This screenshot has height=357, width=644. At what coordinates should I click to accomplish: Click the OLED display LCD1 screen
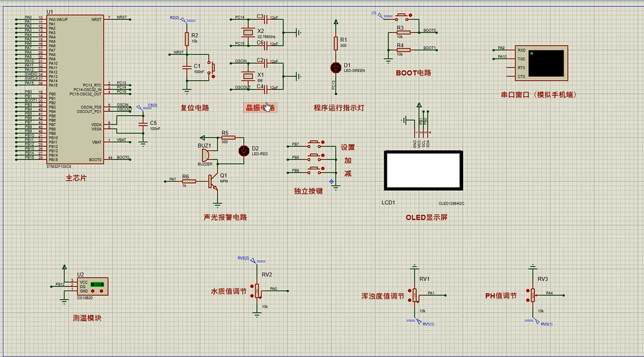coord(424,171)
